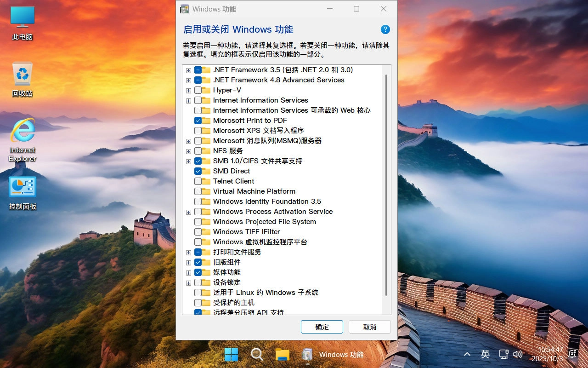Expand Hyper-V node
This screenshot has width=588, height=368.
point(188,91)
